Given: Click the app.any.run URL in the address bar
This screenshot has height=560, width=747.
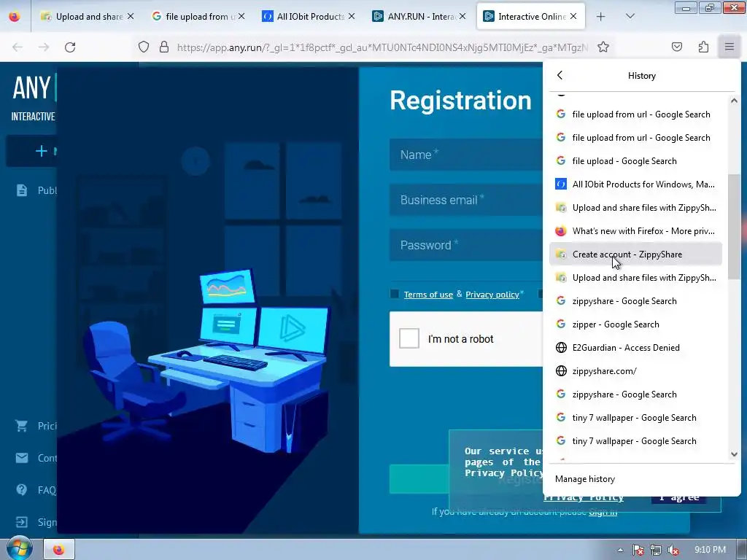Looking at the screenshot, I should coord(382,47).
